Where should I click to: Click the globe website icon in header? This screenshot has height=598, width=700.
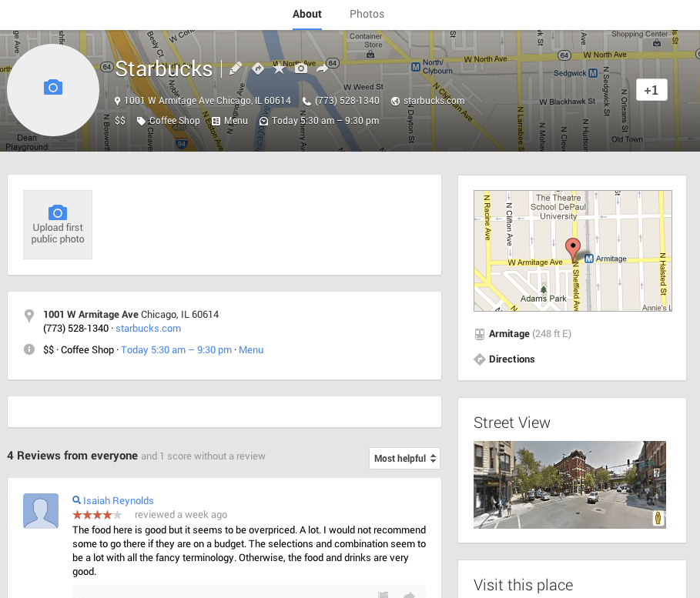395,102
